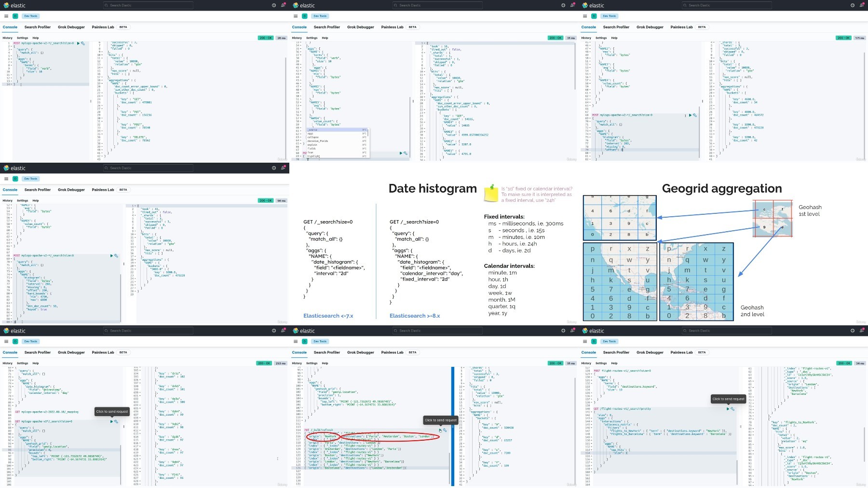The height and width of the screenshot is (488, 868).
Task: Switch to Search Profiler tab in top-middle panel
Action: click(x=327, y=27)
